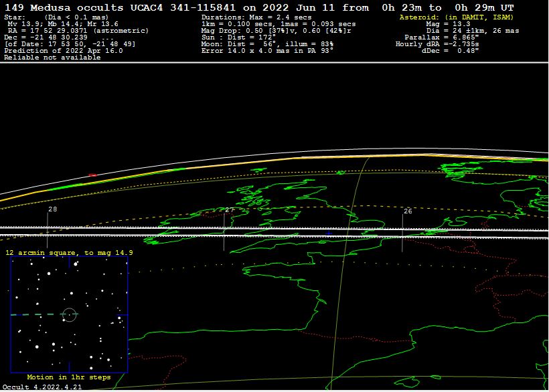Click the 'Occult 4.2022.4.21' version text

point(42,387)
